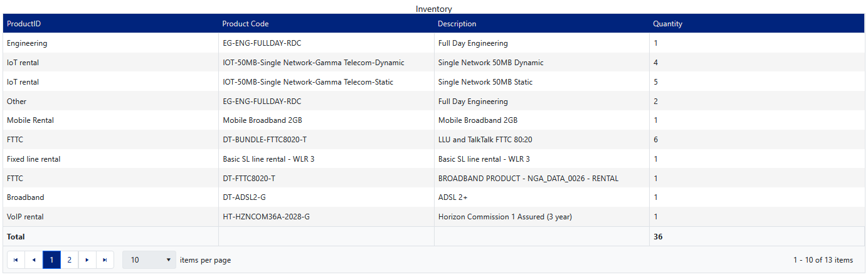Click the Mobile Rental row cell
The image size is (868, 277).
point(30,120)
